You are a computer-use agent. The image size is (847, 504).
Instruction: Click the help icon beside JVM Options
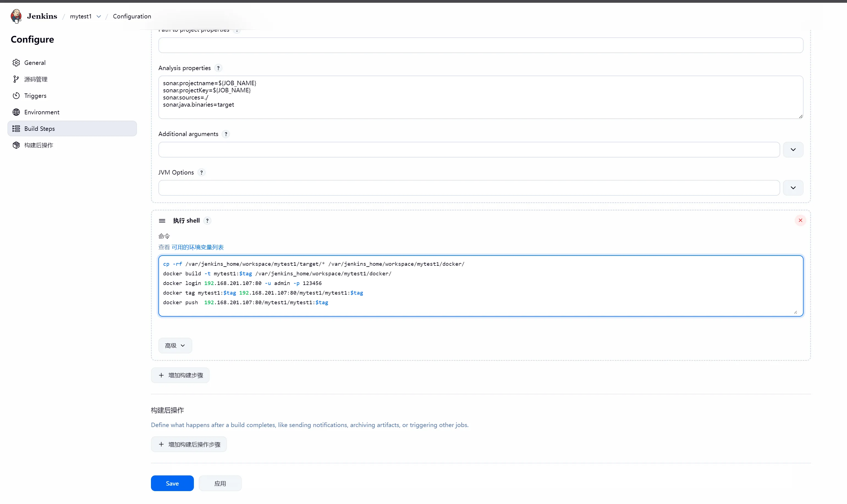[x=201, y=173]
